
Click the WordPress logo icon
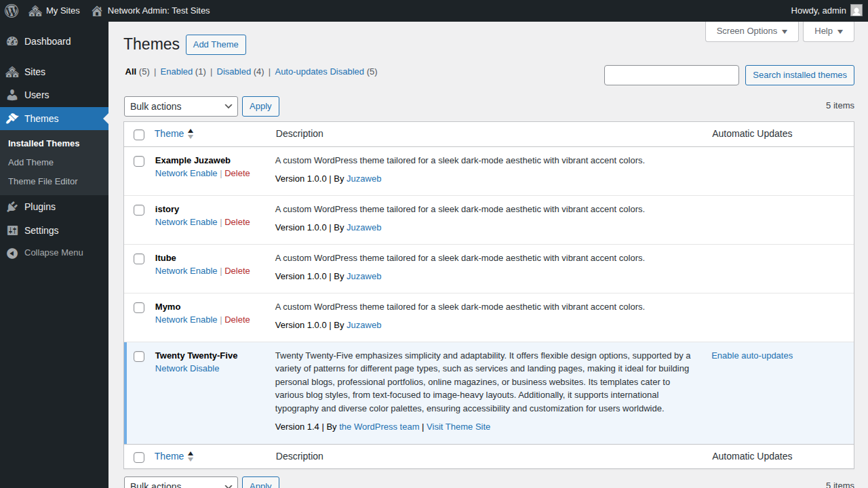click(11, 10)
